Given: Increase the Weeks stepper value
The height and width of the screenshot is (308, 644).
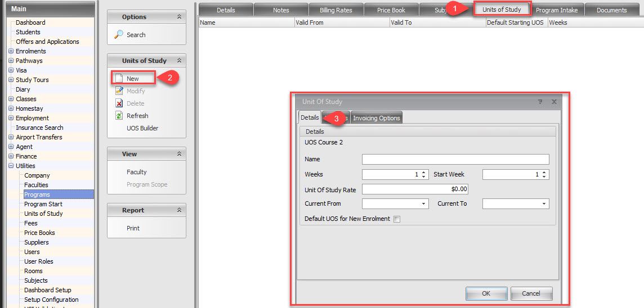Looking at the screenshot, I should (x=424, y=173).
